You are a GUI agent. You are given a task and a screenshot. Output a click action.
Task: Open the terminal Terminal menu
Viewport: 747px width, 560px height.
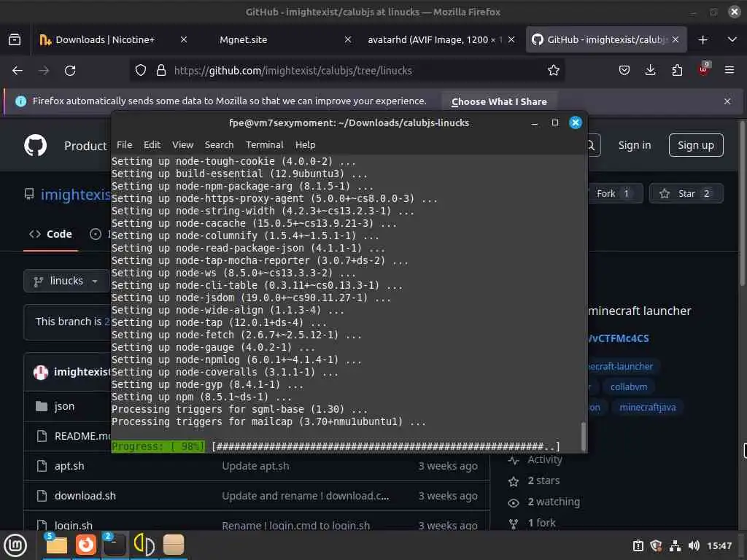264,144
